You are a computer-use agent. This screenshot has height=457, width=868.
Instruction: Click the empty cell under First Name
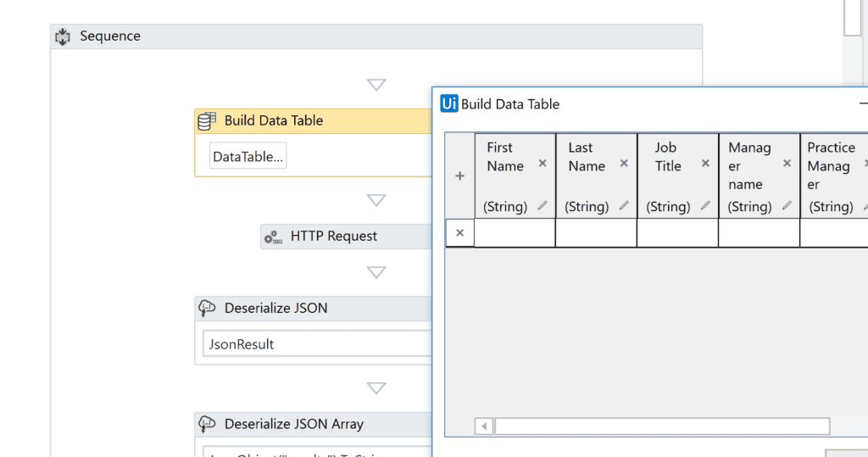pos(515,232)
